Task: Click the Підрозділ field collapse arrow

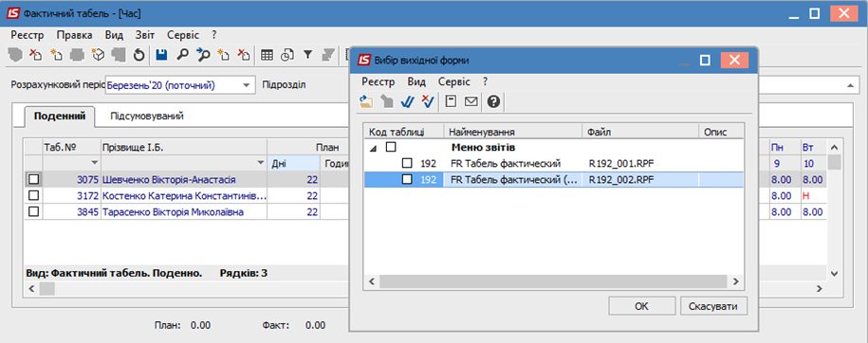Action: (850, 85)
